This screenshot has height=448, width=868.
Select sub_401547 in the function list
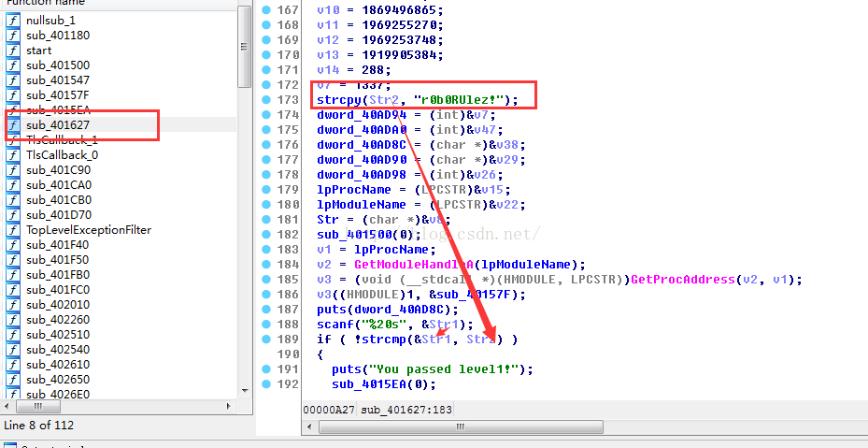click(58, 80)
